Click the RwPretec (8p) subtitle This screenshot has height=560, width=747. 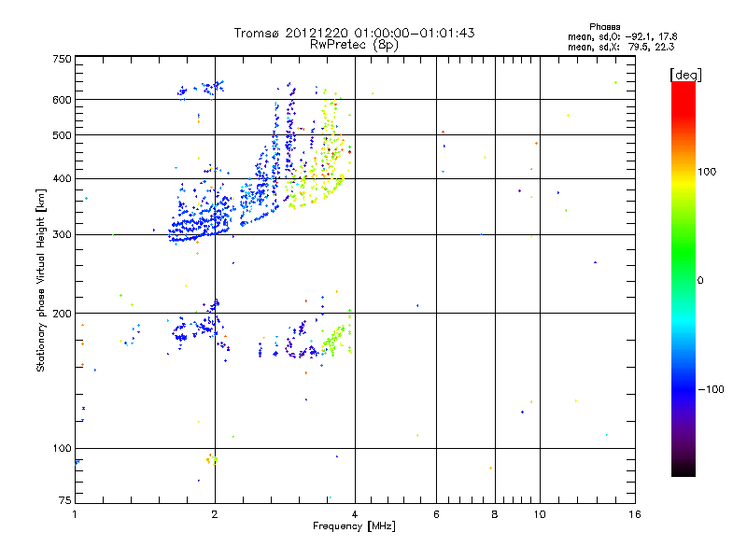coord(354,45)
